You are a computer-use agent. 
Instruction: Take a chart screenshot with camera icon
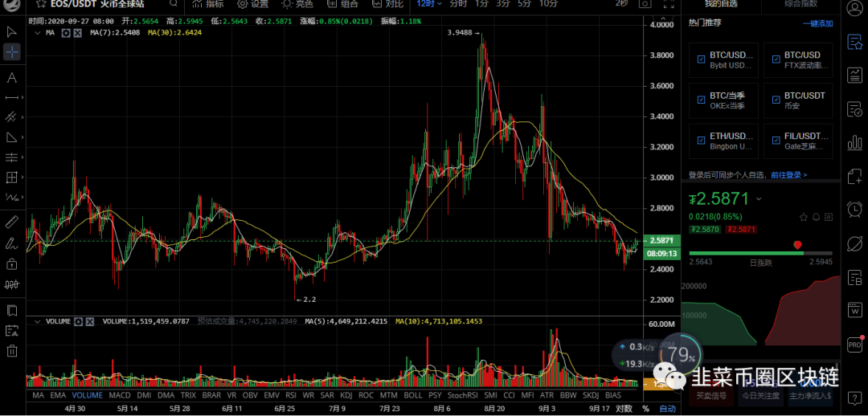[645, 4]
